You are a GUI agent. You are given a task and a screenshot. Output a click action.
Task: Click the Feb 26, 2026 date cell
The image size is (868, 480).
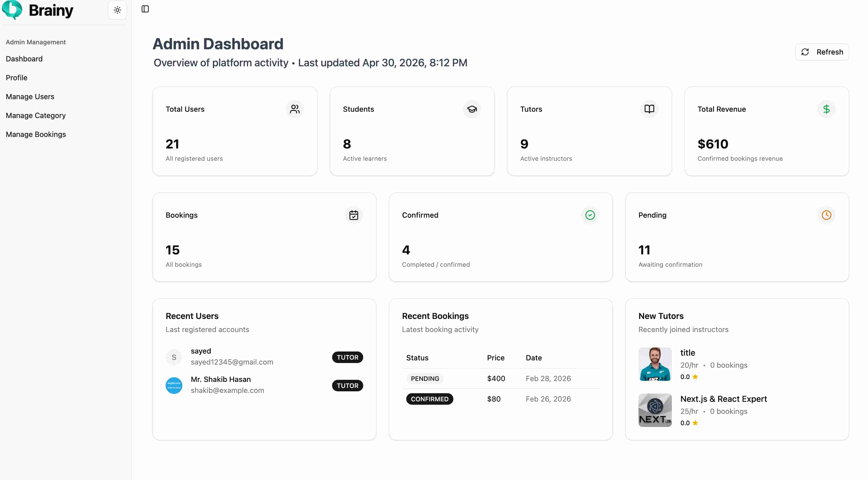pyautogui.click(x=548, y=399)
